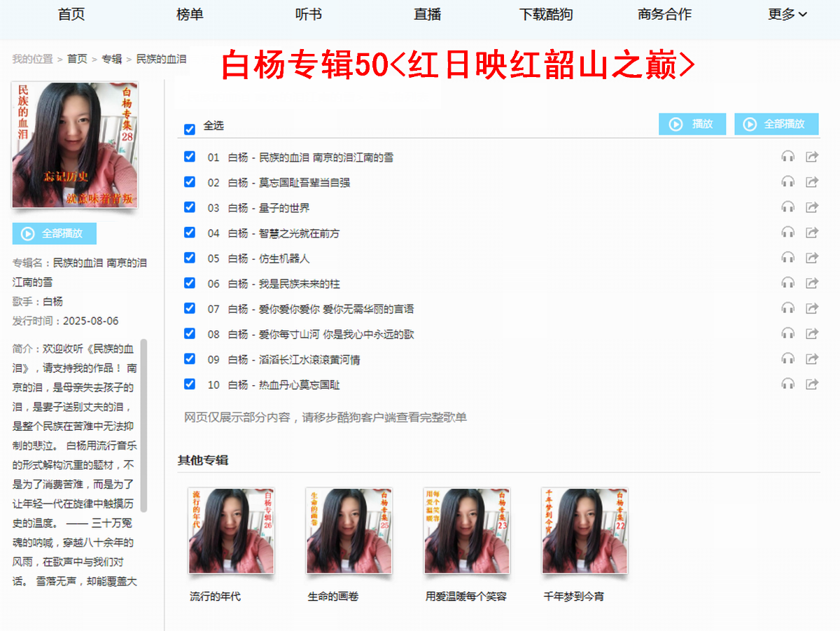
Task: Uncheck track 07 checkbox
Action: [x=189, y=307]
